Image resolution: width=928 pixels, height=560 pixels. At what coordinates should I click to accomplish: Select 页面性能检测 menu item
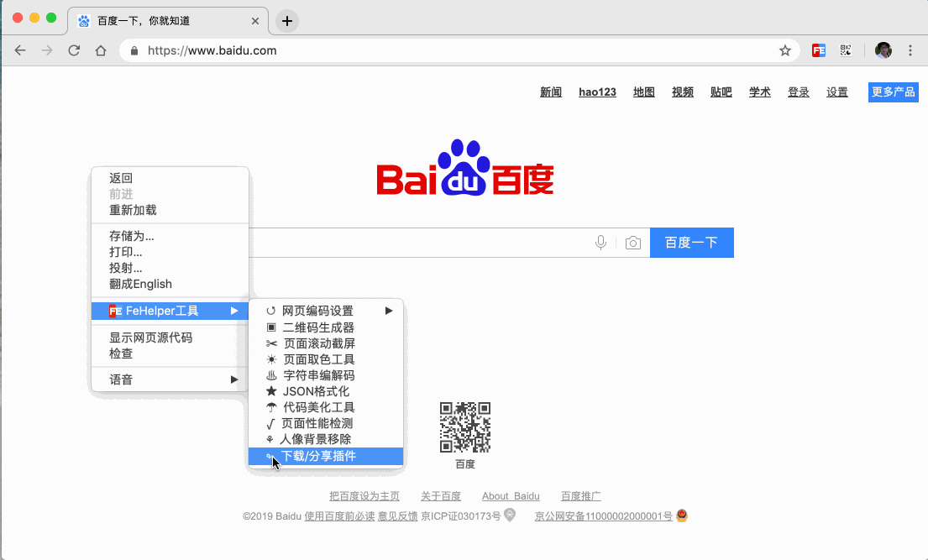tap(326, 423)
